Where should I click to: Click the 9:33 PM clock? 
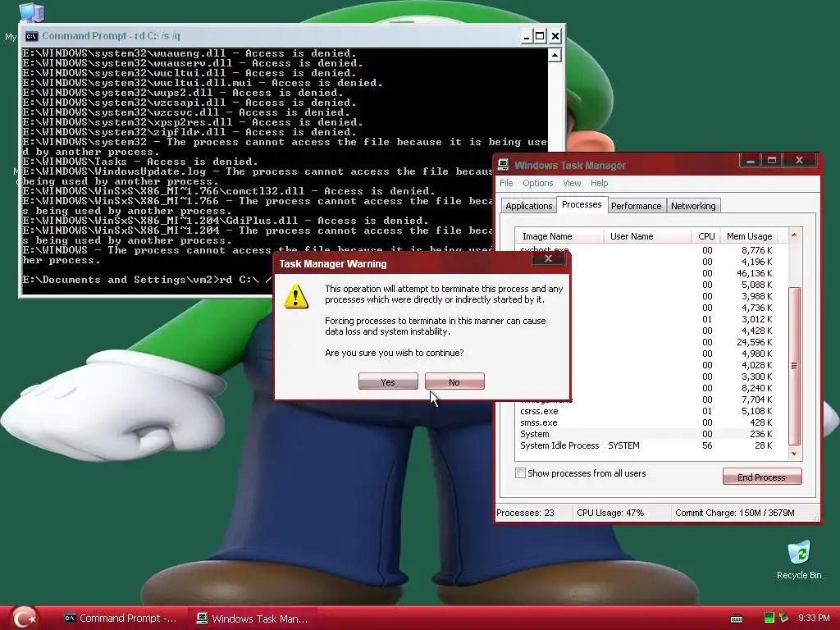click(x=814, y=618)
